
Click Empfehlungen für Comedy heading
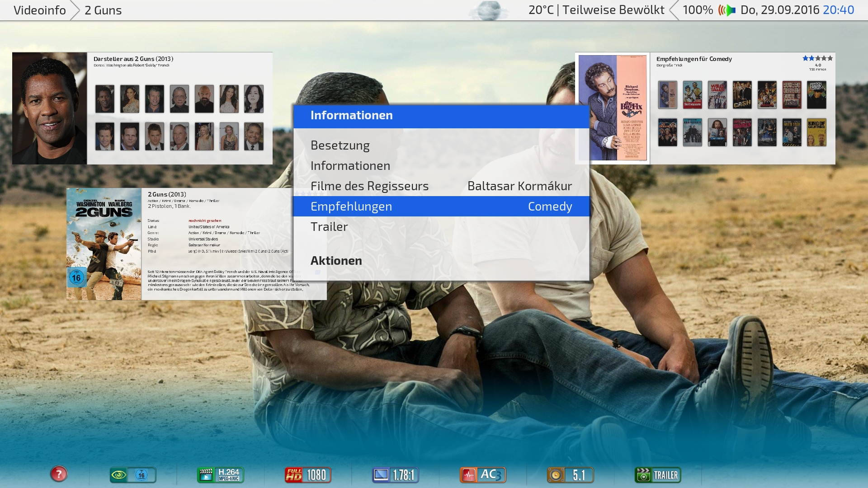point(694,59)
